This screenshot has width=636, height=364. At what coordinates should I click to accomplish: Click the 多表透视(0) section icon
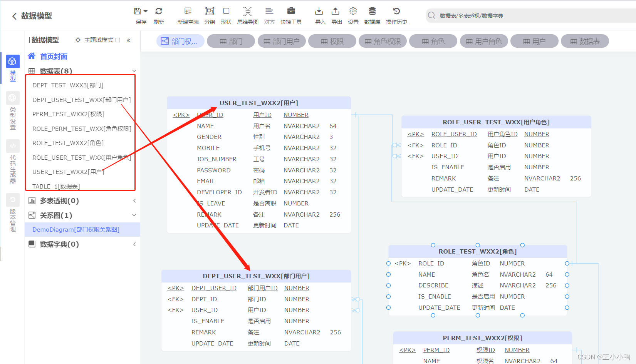tap(32, 201)
